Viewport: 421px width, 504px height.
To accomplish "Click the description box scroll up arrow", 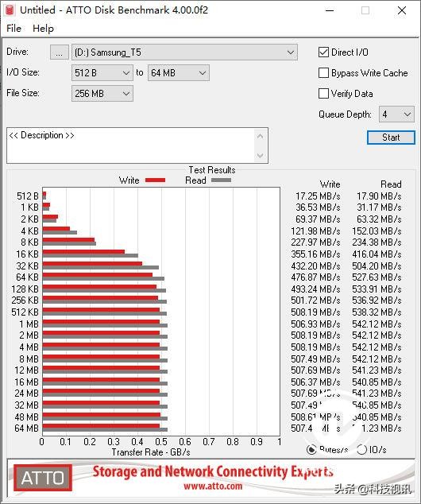I will tap(260, 136).
